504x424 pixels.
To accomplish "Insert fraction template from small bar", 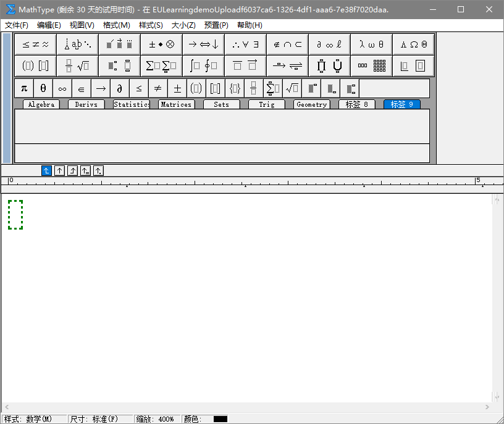I will point(254,88).
